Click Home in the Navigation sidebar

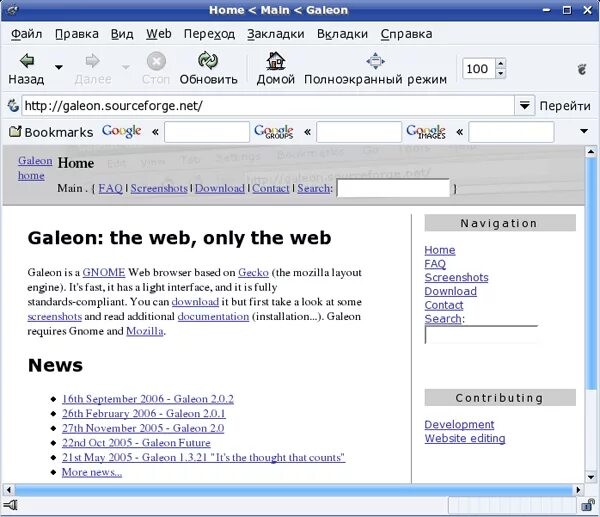pos(440,250)
